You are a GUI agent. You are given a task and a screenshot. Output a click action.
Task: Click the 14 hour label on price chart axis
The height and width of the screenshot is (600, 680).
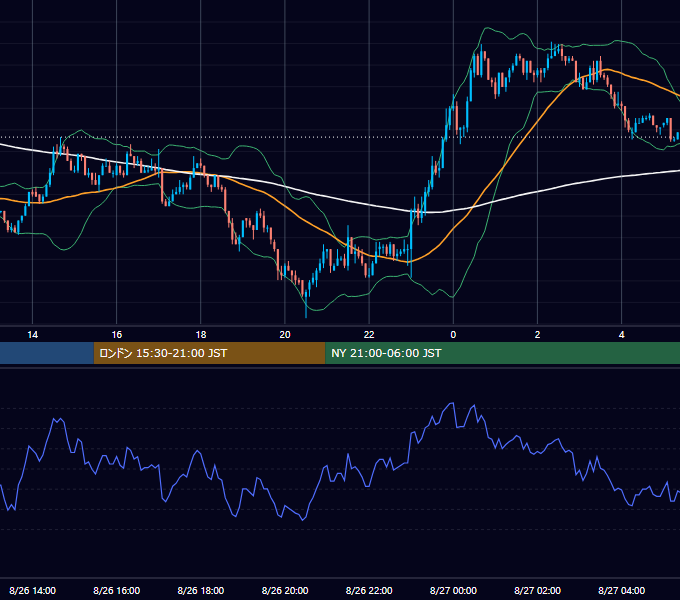(33, 335)
